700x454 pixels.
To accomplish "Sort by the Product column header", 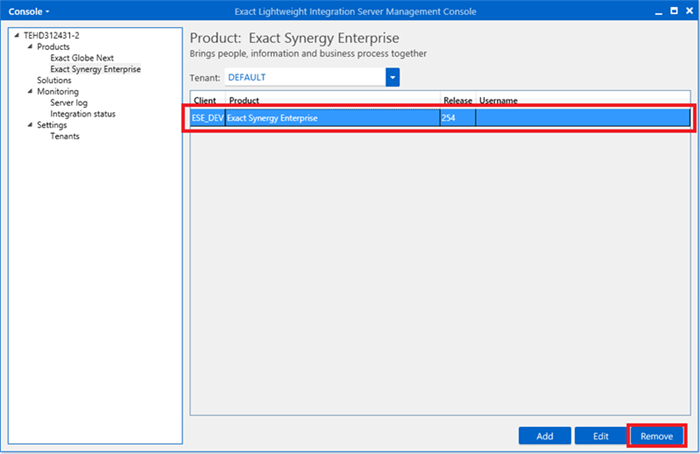I will pos(333,100).
